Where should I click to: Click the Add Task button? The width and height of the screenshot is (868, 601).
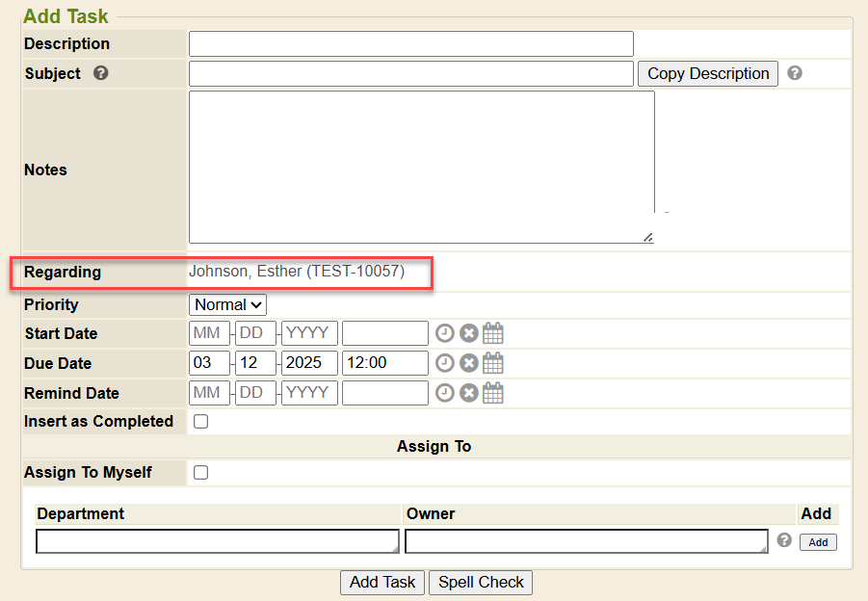pyautogui.click(x=381, y=582)
